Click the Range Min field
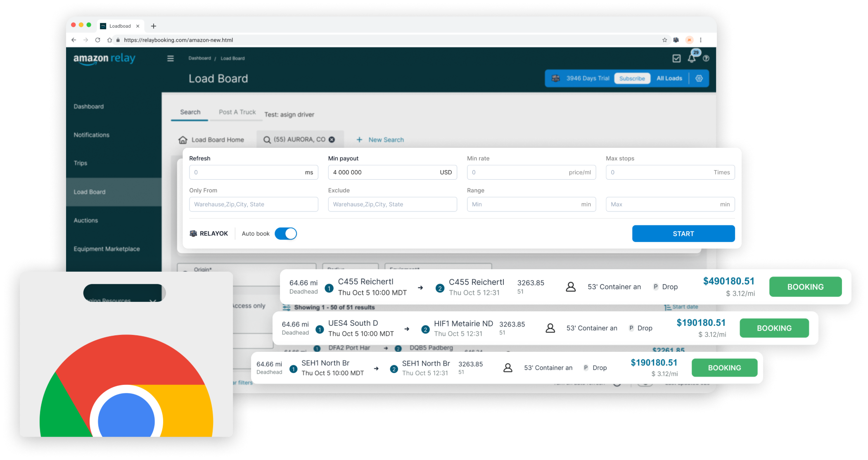This screenshot has height=460, width=868. (531, 204)
